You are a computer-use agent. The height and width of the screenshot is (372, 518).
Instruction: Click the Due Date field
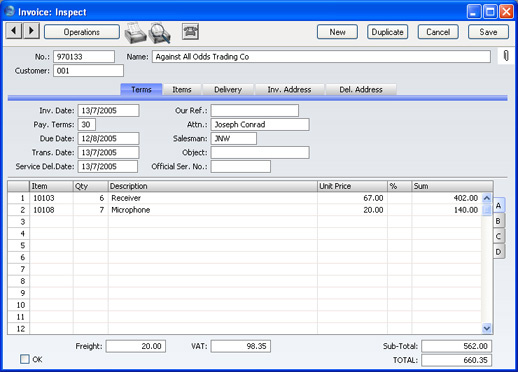pyautogui.click(x=108, y=139)
